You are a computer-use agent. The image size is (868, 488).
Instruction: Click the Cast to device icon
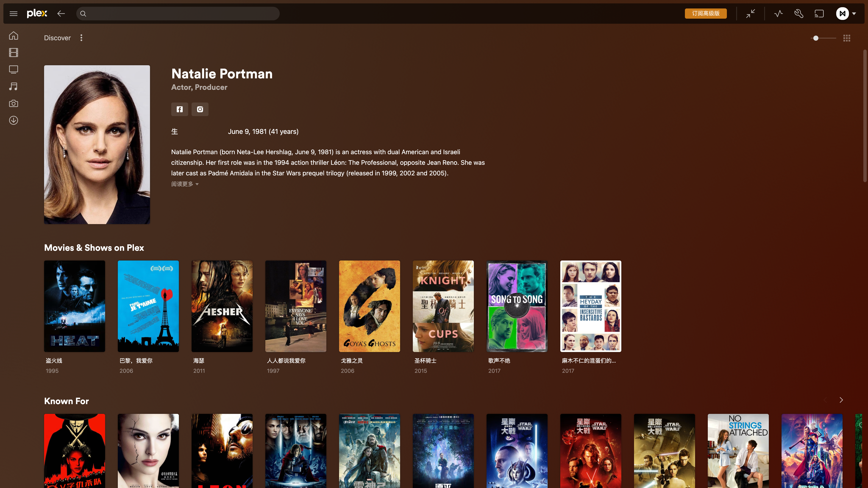(819, 14)
